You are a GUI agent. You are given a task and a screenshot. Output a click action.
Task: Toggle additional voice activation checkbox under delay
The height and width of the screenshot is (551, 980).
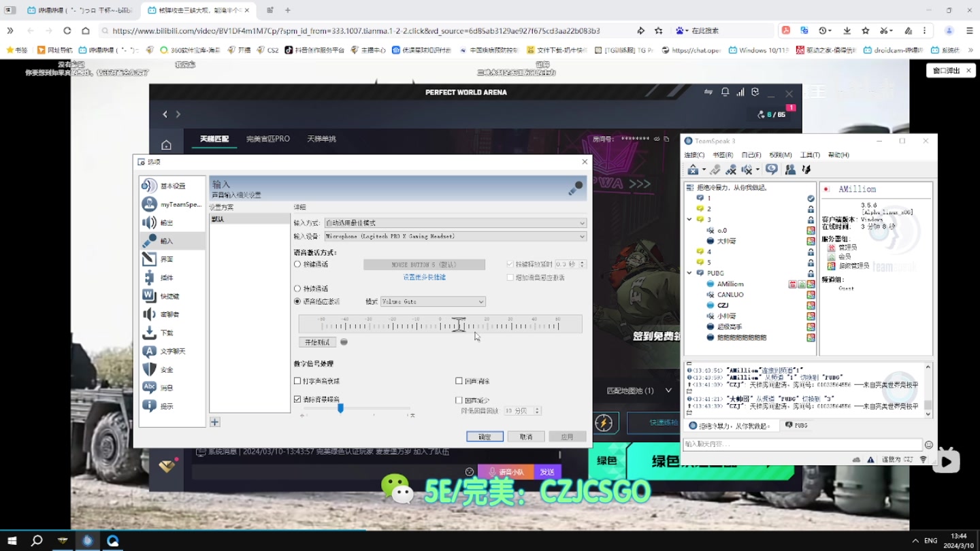510,278
